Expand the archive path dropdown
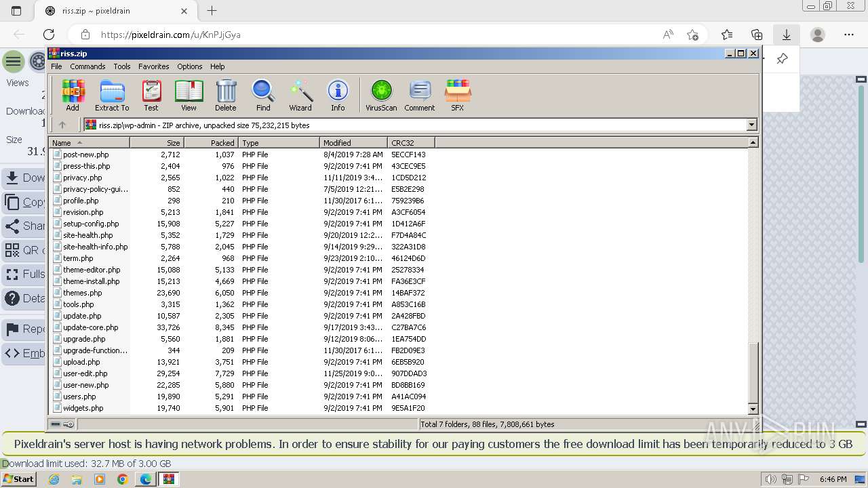This screenshot has height=488, width=868. (751, 125)
